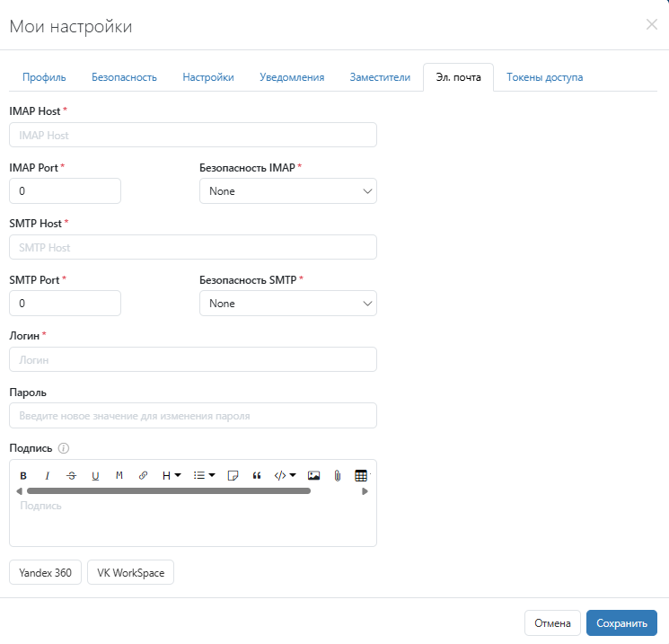The image size is (669, 644).
Task: Open the Токены доступа tab
Action: 544,77
